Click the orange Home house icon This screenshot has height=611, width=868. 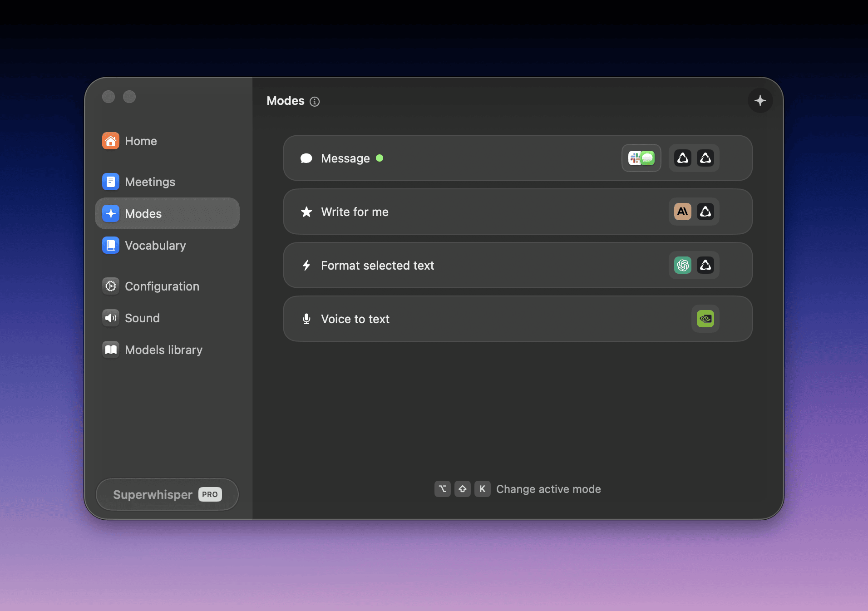111,141
